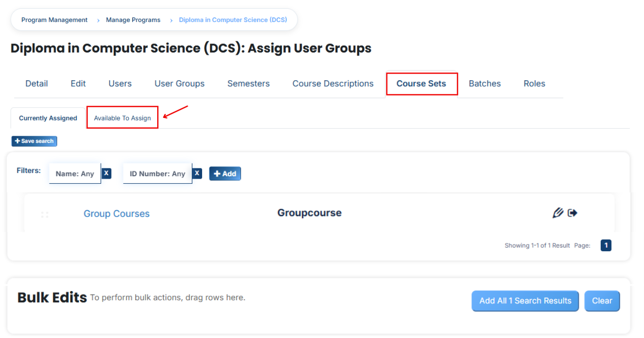Switch to the Detail tab
This screenshot has height=338, width=644.
tap(37, 84)
